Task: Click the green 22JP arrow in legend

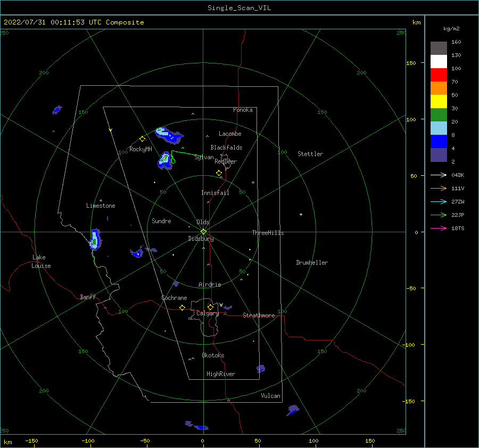Action: click(439, 215)
